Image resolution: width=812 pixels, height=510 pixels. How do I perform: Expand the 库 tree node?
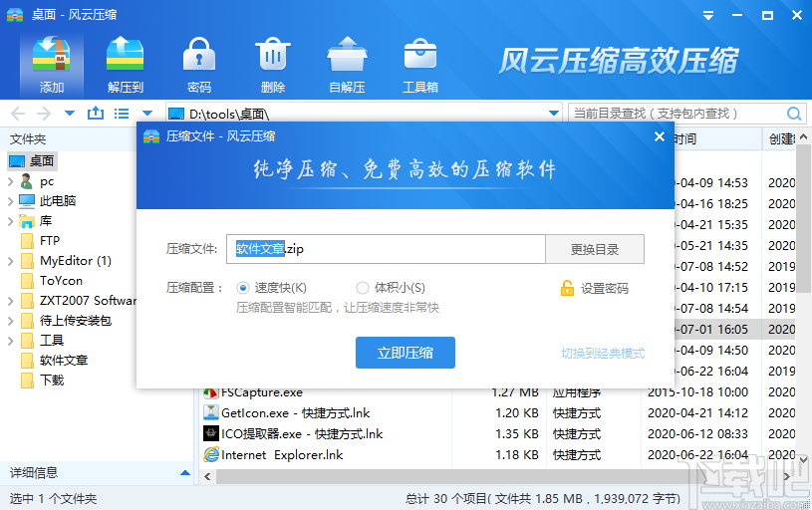(10, 221)
